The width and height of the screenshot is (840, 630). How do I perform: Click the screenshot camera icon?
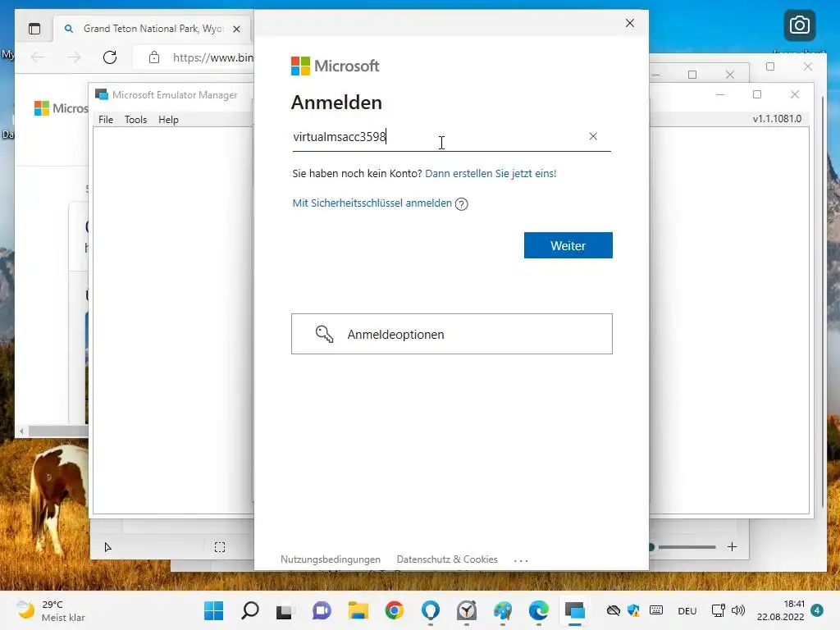click(x=799, y=25)
